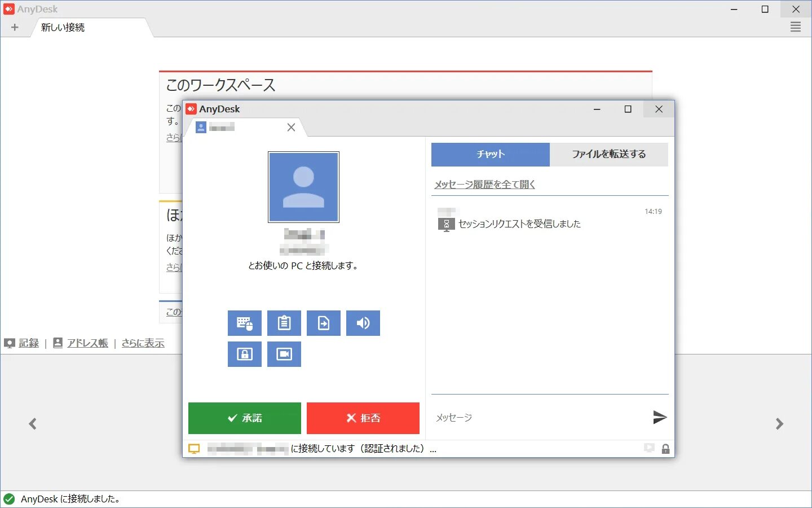Click the address book icon beside アドレス帳
This screenshot has height=508, width=812.
(x=58, y=343)
